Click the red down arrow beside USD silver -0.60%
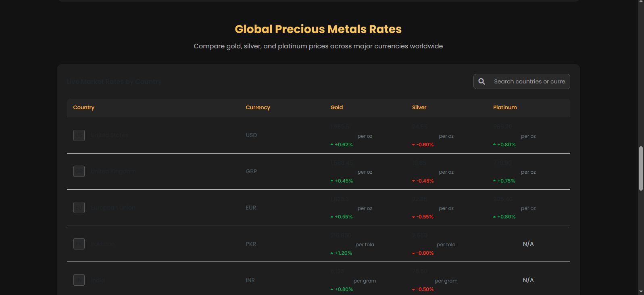This screenshot has width=644, height=295. pyautogui.click(x=413, y=145)
